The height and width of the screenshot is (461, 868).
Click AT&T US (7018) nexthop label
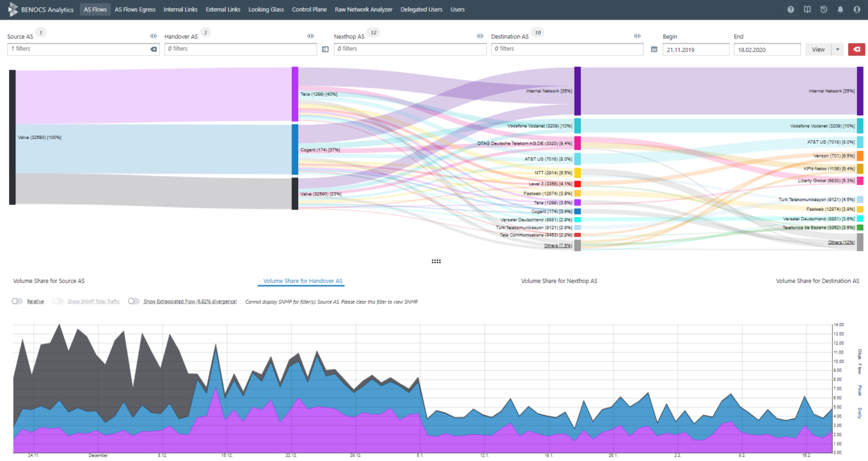click(548, 159)
